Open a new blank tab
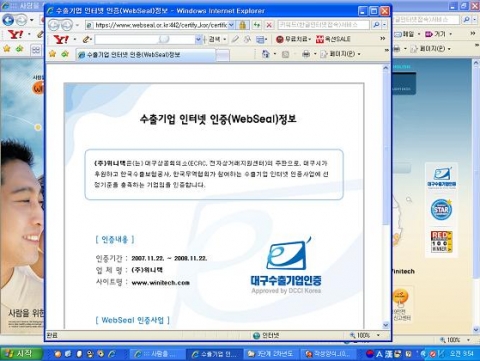 pyautogui.click(x=223, y=55)
